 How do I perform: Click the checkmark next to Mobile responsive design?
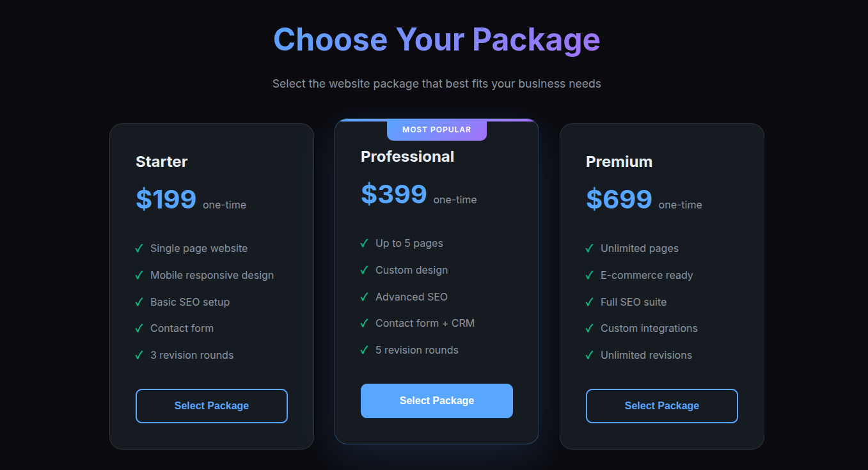pyautogui.click(x=139, y=275)
